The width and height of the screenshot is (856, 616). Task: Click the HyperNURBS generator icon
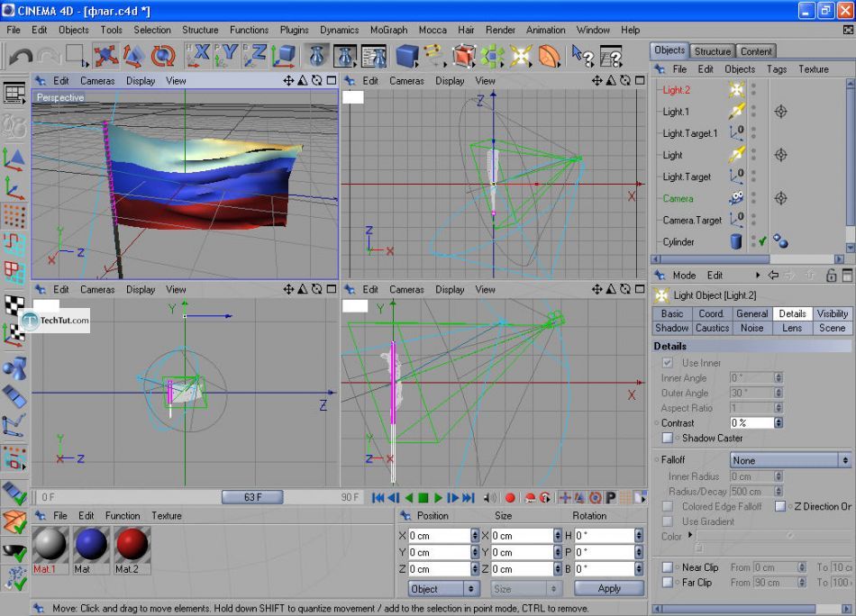[463, 56]
